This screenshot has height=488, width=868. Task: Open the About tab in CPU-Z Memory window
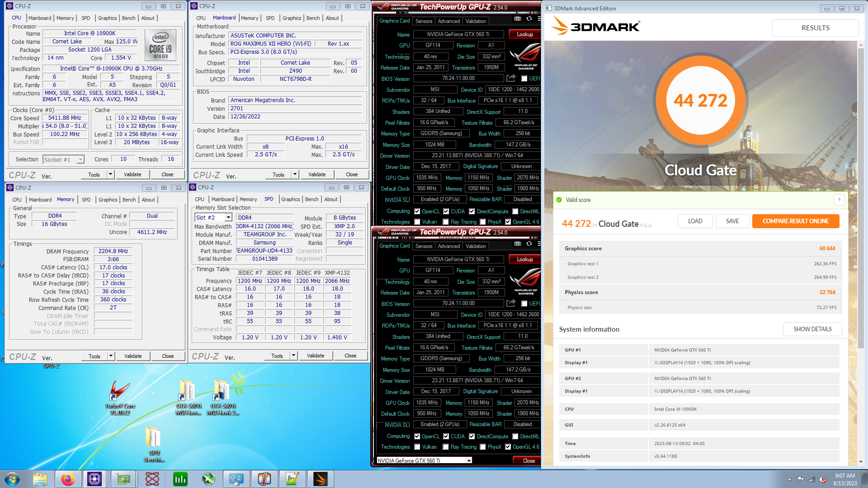tap(148, 200)
